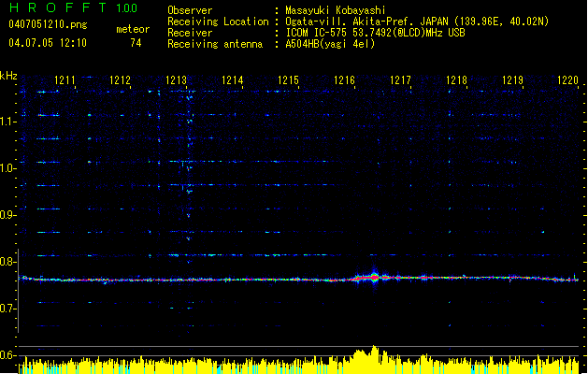Viewport: 588px width, 374px height.
Task: Click the 0.7 kHz frequency label
Action: (8, 309)
